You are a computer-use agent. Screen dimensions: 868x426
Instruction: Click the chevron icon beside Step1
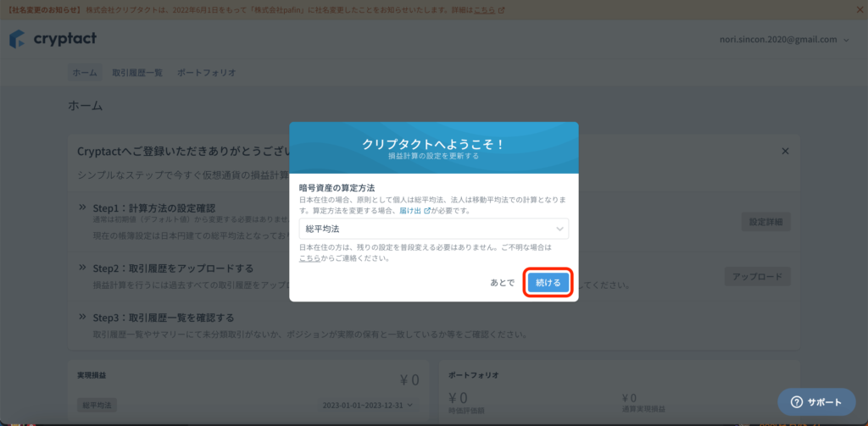coord(82,207)
